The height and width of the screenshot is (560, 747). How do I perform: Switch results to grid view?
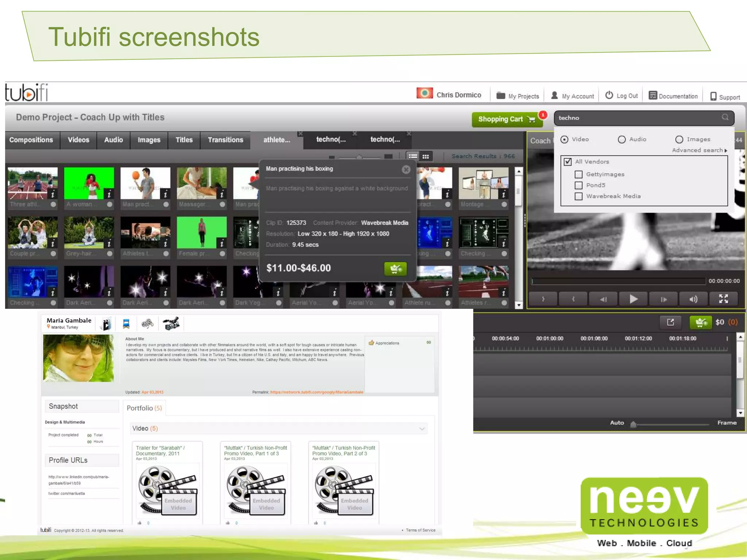[426, 156]
